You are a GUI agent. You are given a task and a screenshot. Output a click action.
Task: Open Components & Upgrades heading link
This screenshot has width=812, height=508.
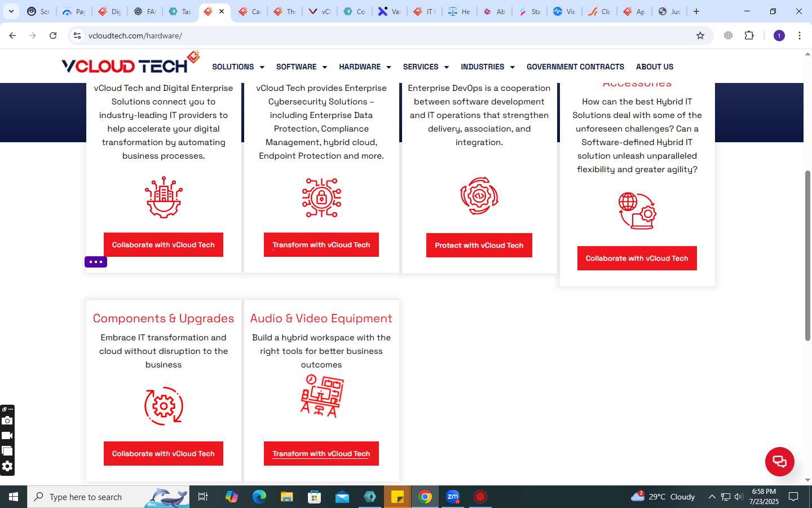[x=164, y=318]
